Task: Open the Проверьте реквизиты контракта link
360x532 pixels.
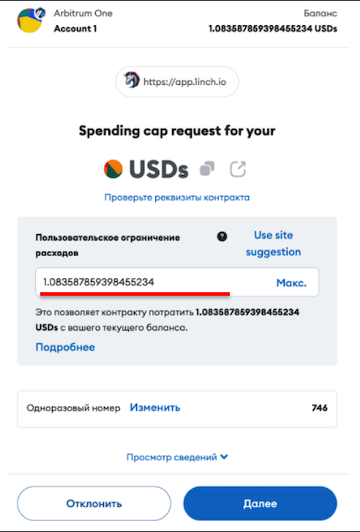Action: click(177, 197)
